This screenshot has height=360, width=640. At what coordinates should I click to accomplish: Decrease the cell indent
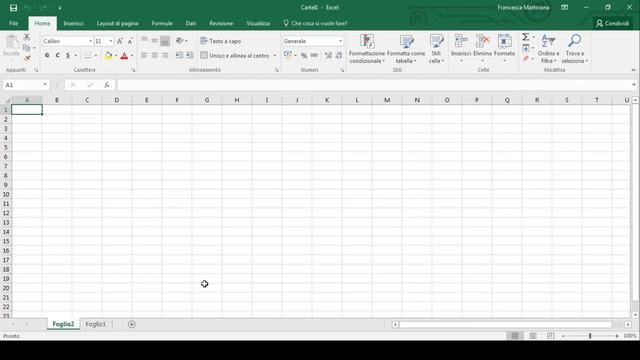179,55
